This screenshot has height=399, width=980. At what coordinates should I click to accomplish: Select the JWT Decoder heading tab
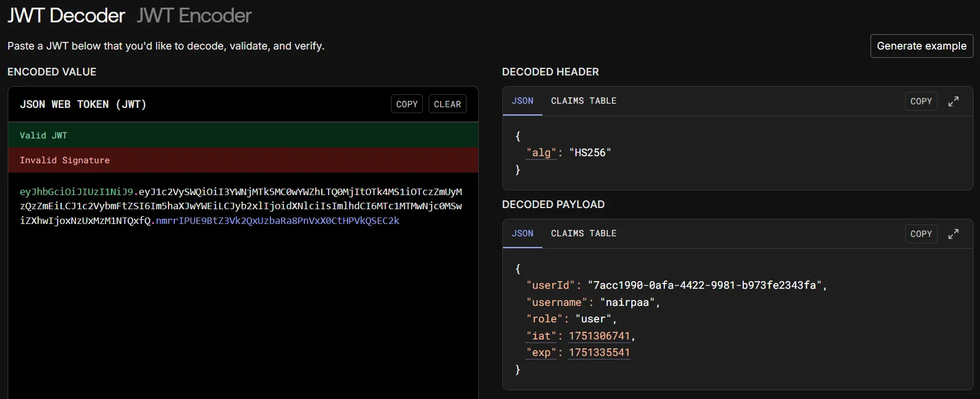coord(66,15)
